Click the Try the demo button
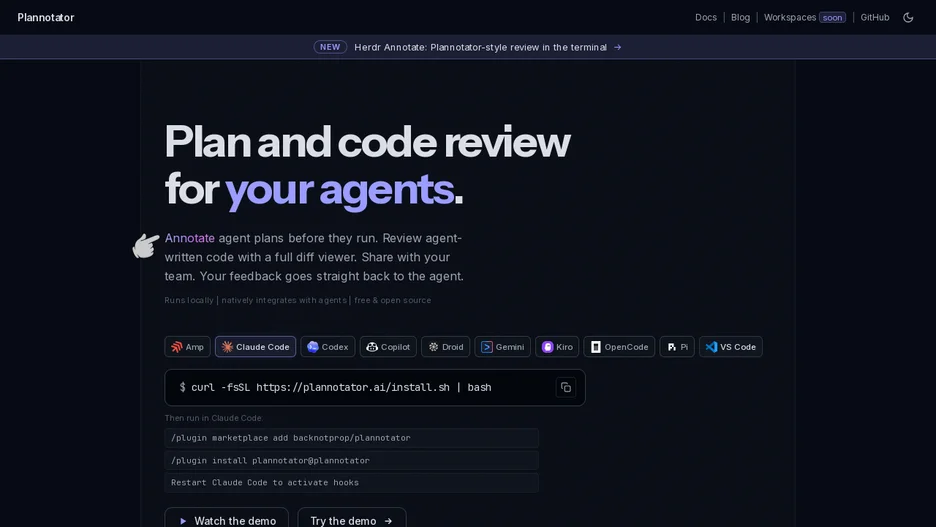936x527 pixels. click(x=352, y=517)
